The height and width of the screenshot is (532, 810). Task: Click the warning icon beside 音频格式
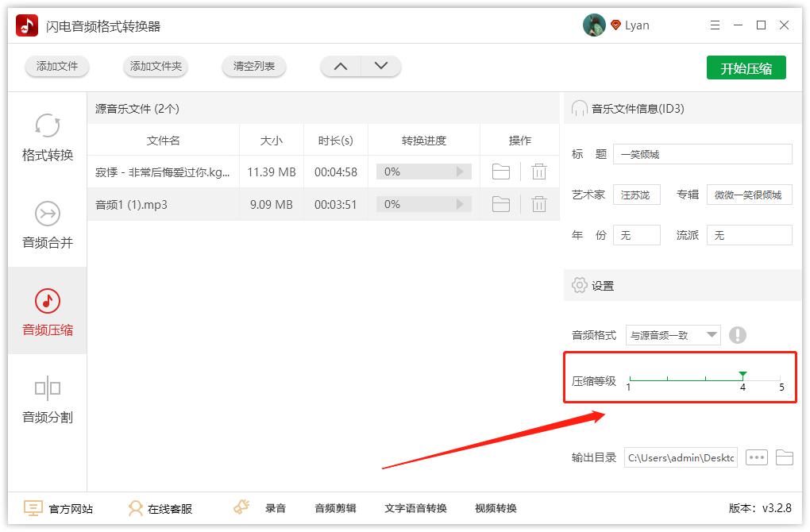[x=739, y=334]
